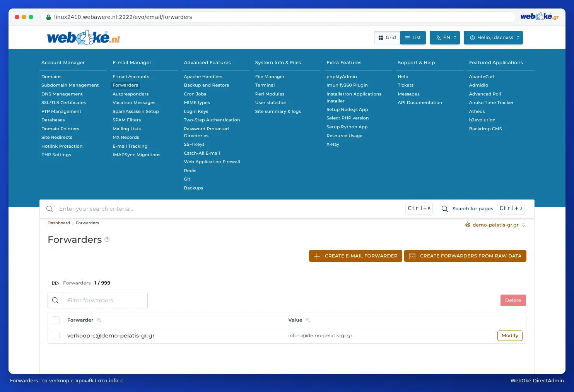The height and width of the screenshot is (392, 574).
Task: Open Forwarders in E-mail Manager menu
Action: (125, 85)
